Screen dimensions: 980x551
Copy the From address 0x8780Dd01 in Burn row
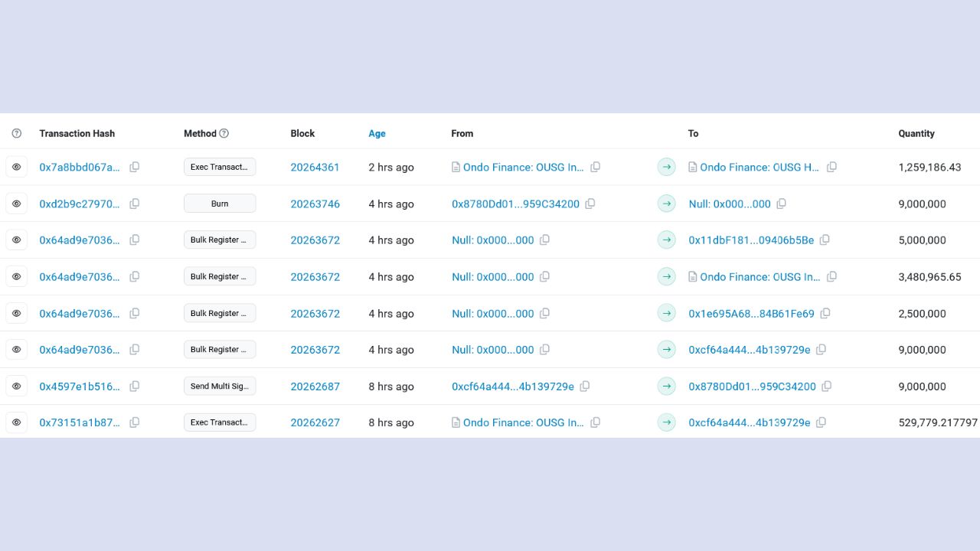590,204
